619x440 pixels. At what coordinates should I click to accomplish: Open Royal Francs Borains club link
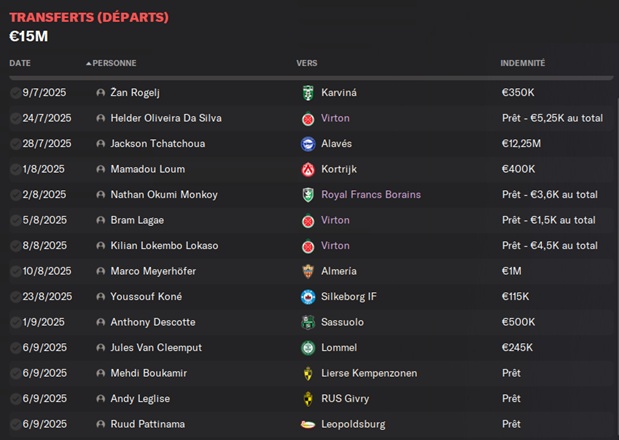371,195
